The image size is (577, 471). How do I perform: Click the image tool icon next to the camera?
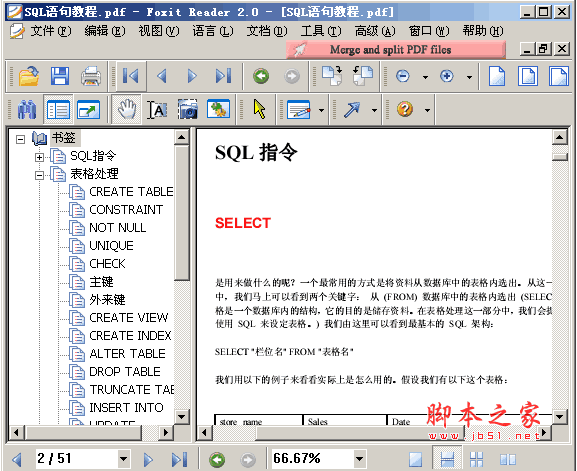(x=219, y=109)
